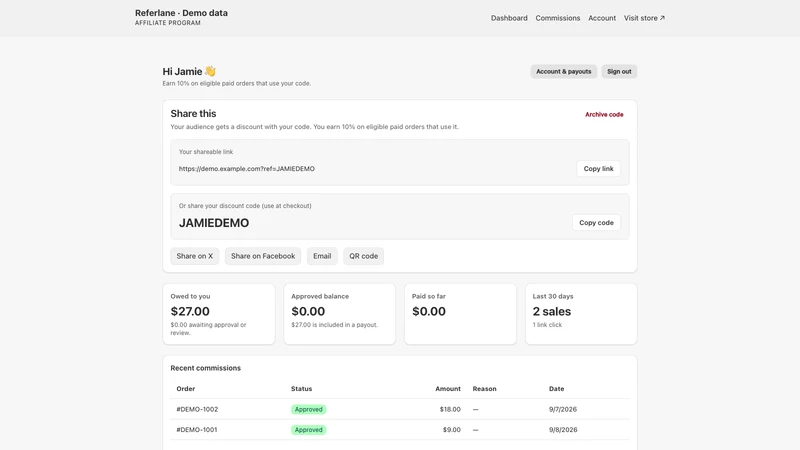Click the Archive code link
Image resolution: width=800 pixels, height=450 pixels.
point(604,114)
